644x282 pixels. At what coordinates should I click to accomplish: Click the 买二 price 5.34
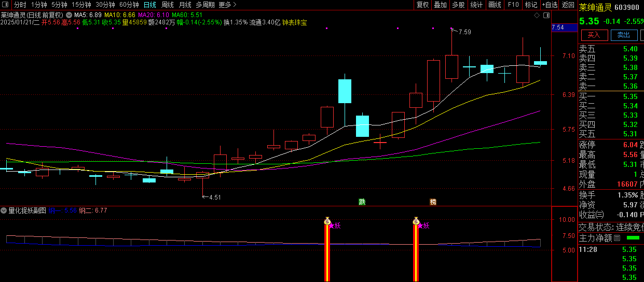tap(630, 106)
